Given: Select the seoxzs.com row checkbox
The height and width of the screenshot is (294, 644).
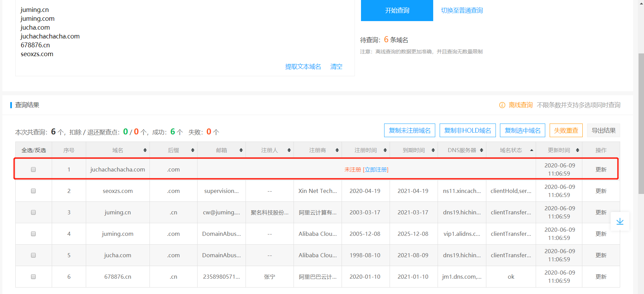Looking at the screenshot, I should pyautogui.click(x=33, y=191).
